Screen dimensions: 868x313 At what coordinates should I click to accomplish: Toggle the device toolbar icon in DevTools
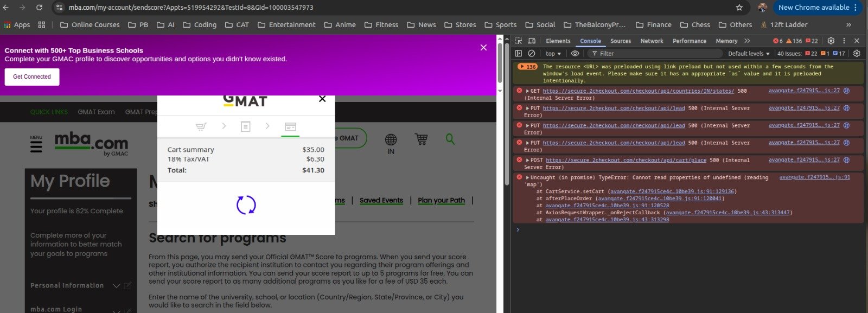point(532,41)
